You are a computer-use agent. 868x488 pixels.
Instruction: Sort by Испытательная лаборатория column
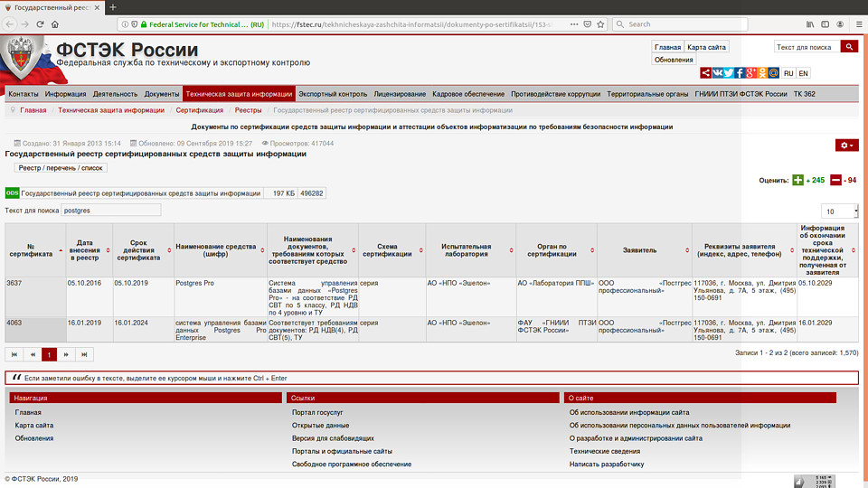click(470, 250)
